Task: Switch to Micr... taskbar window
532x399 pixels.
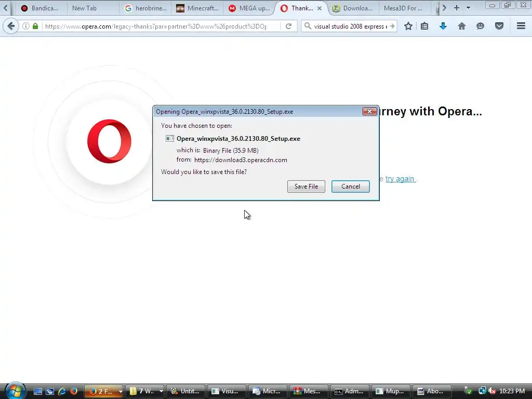Action: 268,391
